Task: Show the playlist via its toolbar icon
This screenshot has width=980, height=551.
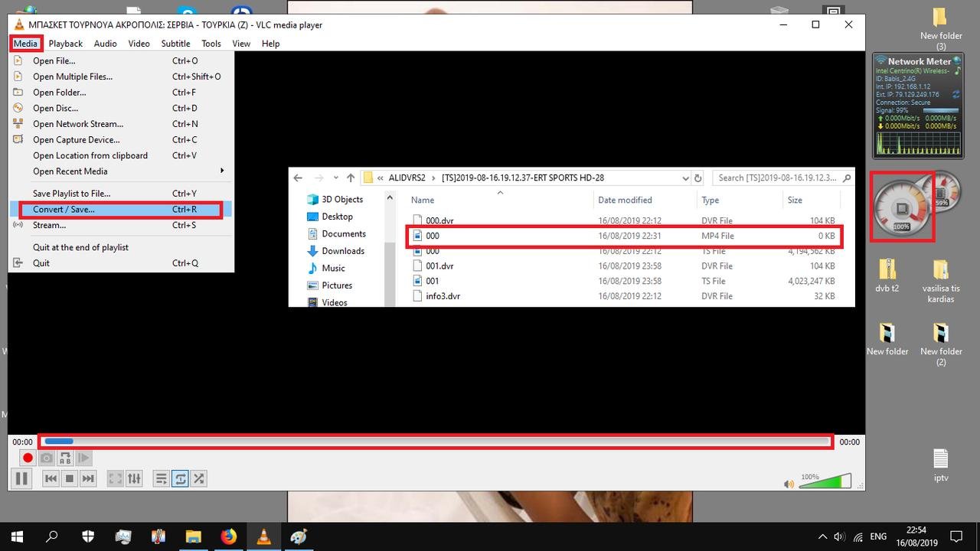Action: [162, 478]
